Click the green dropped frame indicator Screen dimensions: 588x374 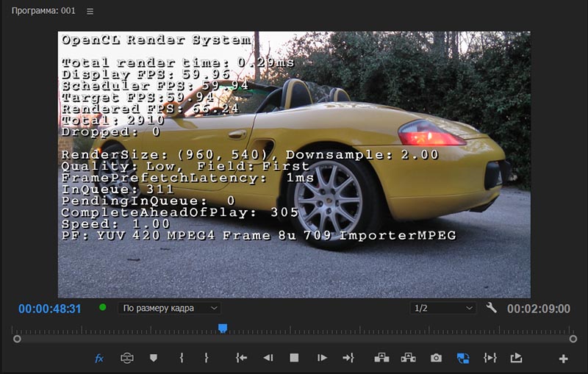(102, 307)
